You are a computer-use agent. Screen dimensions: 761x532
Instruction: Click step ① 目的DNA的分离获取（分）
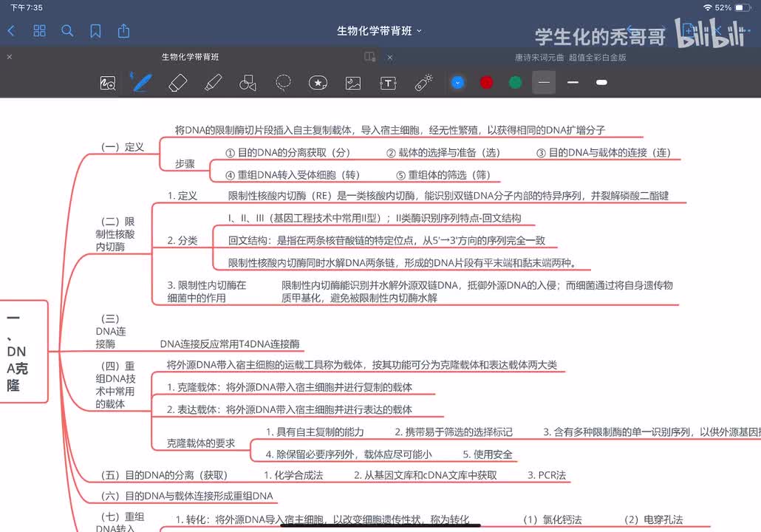tap(288, 152)
